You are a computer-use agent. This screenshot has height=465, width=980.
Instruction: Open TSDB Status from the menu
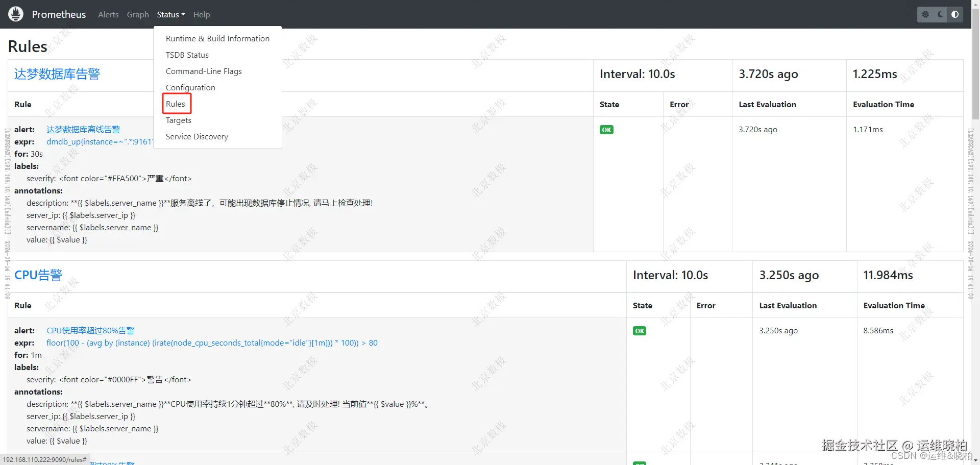coord(217,55)
